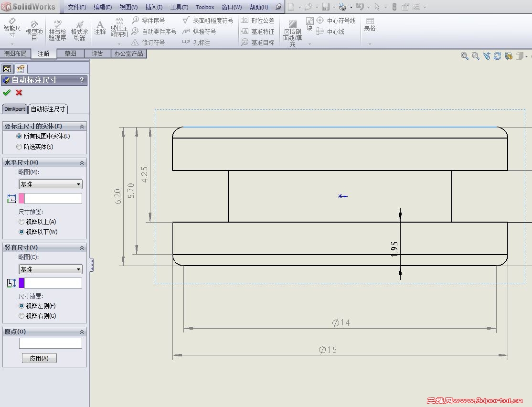Choose 视图以下 dimension placement
Screen dimensions: 532x407
21,232
